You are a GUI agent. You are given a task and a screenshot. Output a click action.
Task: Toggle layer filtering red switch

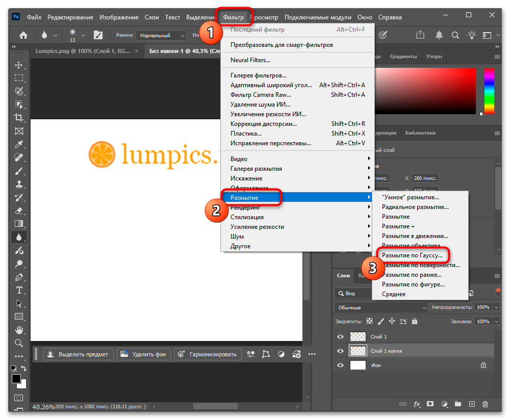click(498, 292)
